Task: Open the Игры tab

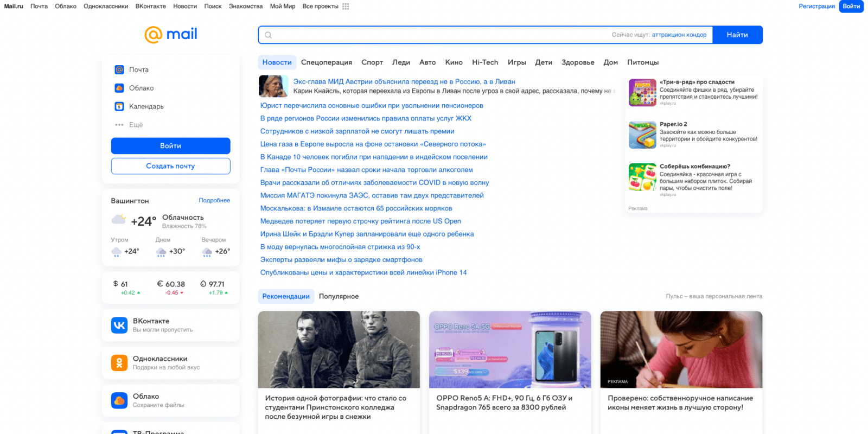Action: click(x=517, y=62)
